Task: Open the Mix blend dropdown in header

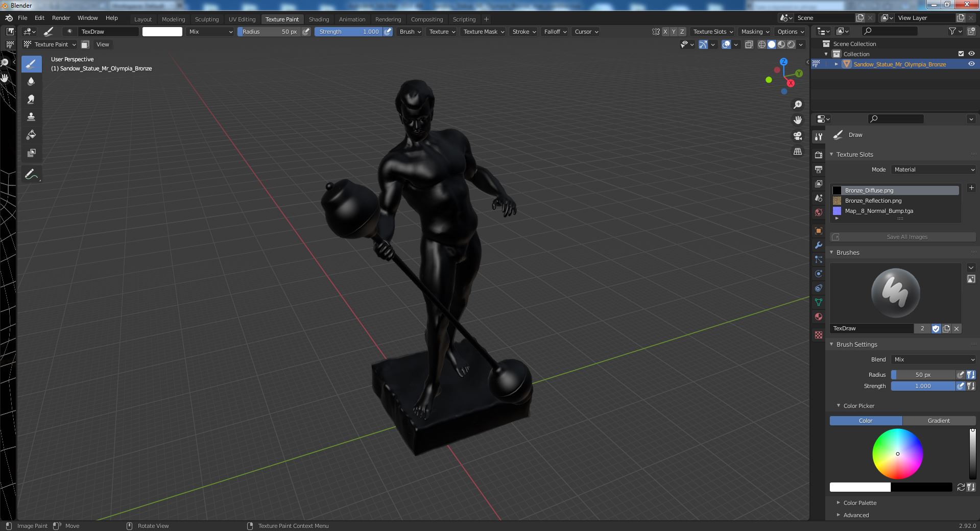Action: tap(210, 32)
